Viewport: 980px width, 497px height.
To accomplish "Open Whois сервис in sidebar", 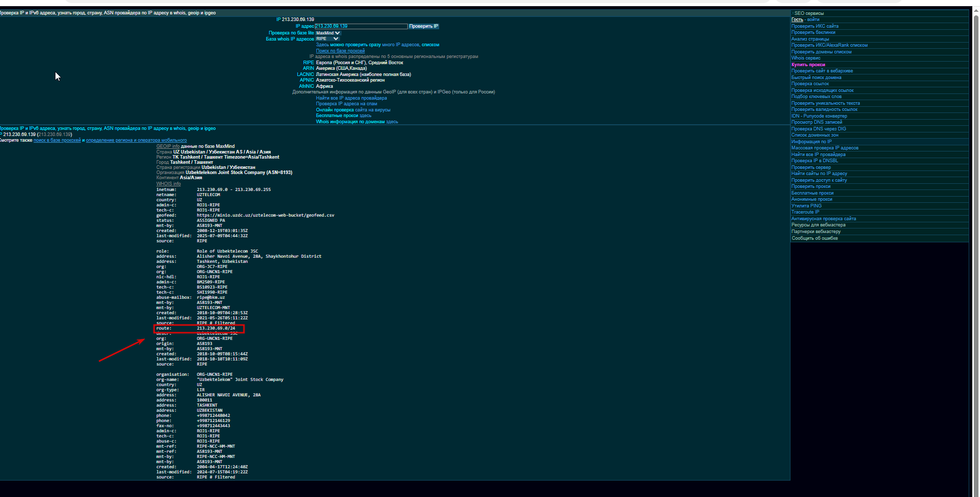I will coord(806,58).
